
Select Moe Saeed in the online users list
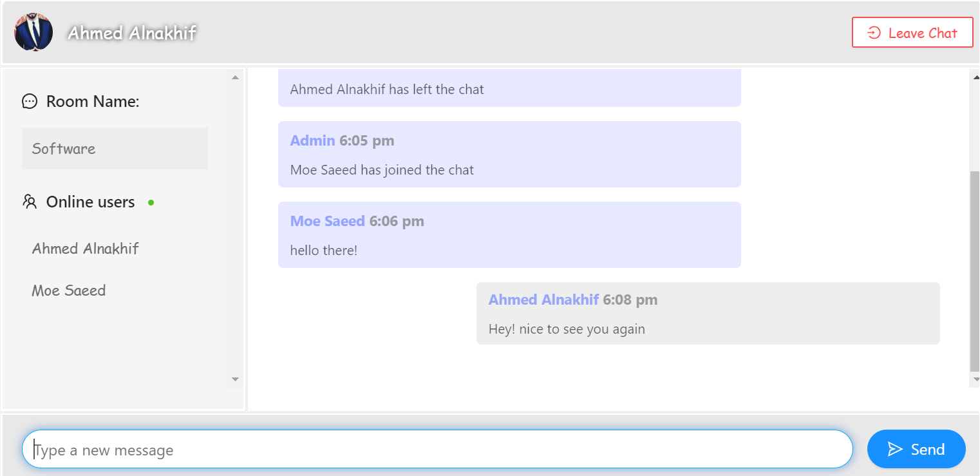[68, 290]
